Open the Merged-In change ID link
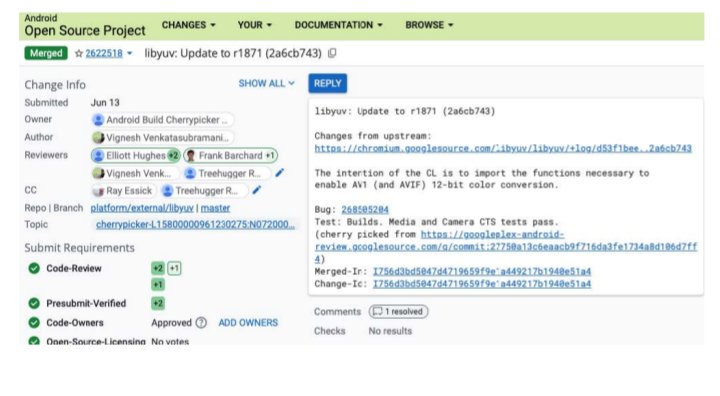Screen dimensions: 720x396 point(482,272)
